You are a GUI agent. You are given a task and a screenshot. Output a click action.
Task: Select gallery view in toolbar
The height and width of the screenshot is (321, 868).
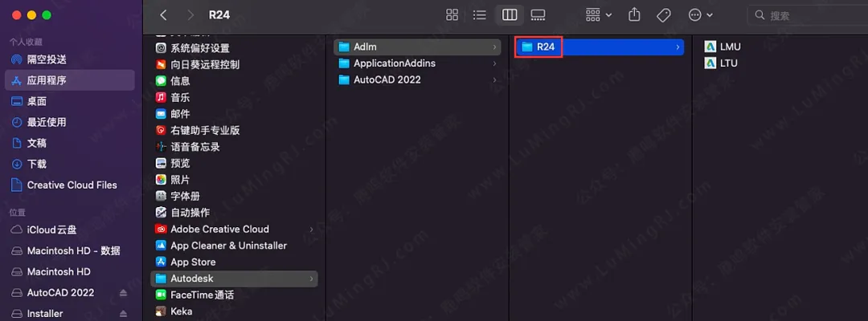[538, 15]
